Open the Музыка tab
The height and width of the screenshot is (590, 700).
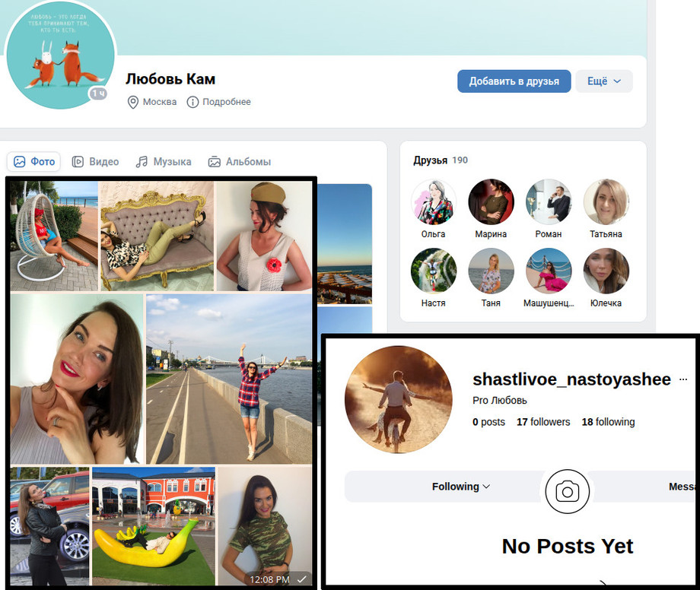click(x=164, y=162)
